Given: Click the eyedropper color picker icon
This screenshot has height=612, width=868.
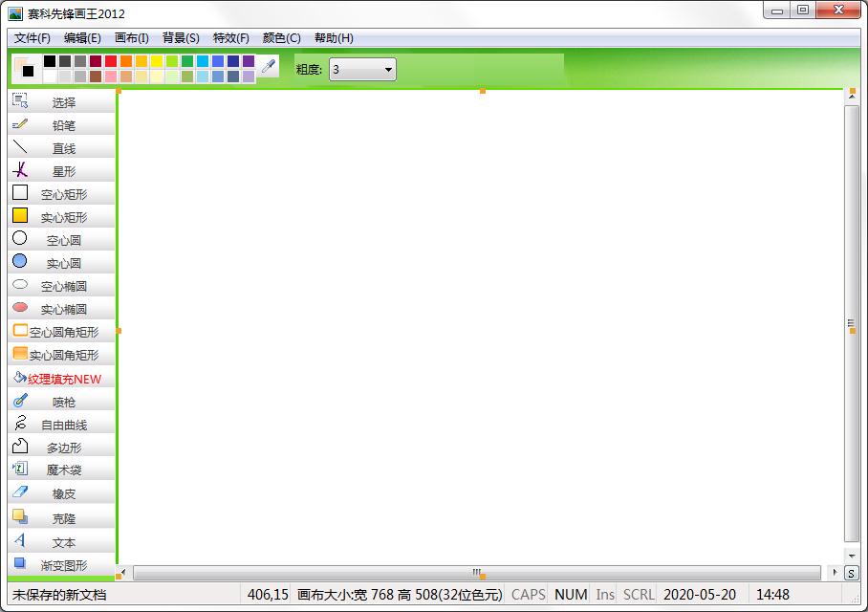Looking at the screenshot, I should pos(269,67).
